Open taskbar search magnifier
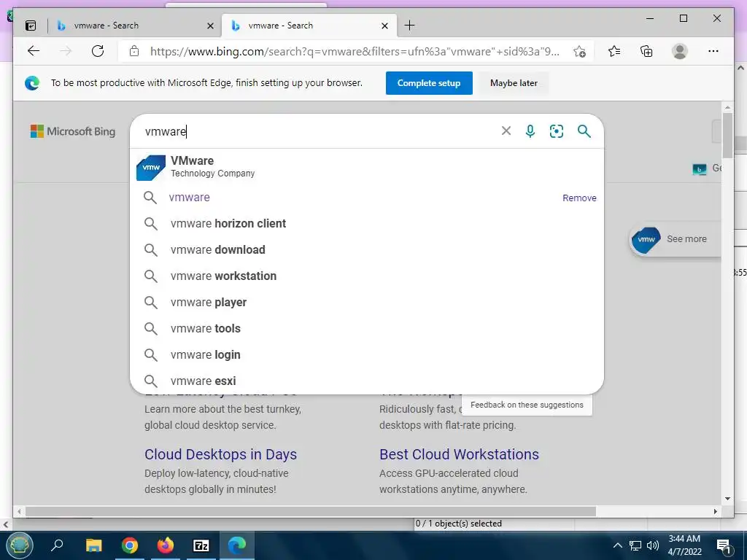 click(57, 545)
